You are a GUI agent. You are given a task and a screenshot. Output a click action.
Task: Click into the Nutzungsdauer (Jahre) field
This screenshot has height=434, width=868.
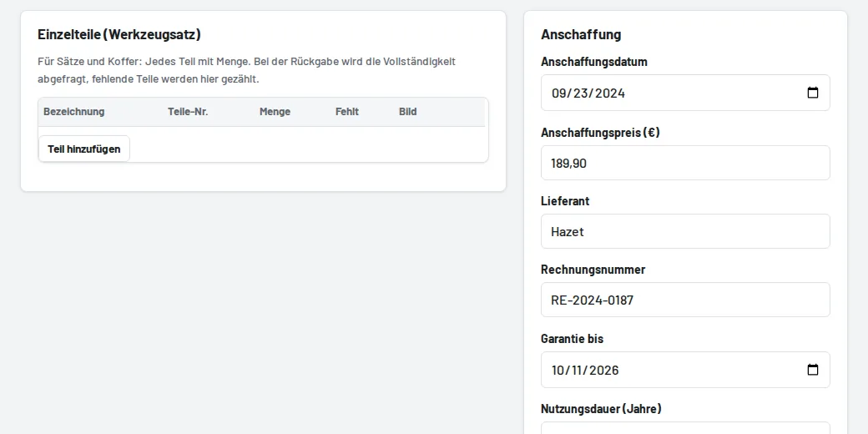point(685,428)
